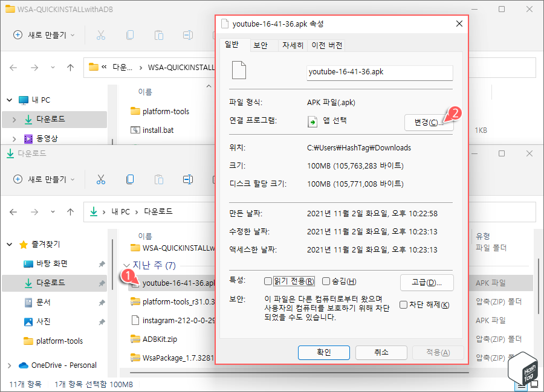The width and height of the screenshot is (544, 392).
Task: Click Rename icon in 다운로드 window toolbar
Action: [188, 179]
